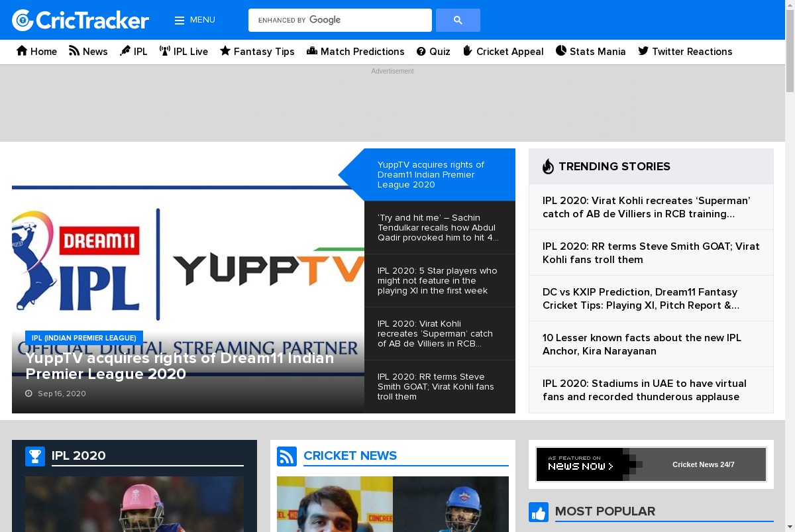This screenshot has width=795, height=532.
Task: Open the CRICKET NEWS section heading
Action: click(350, 456)
